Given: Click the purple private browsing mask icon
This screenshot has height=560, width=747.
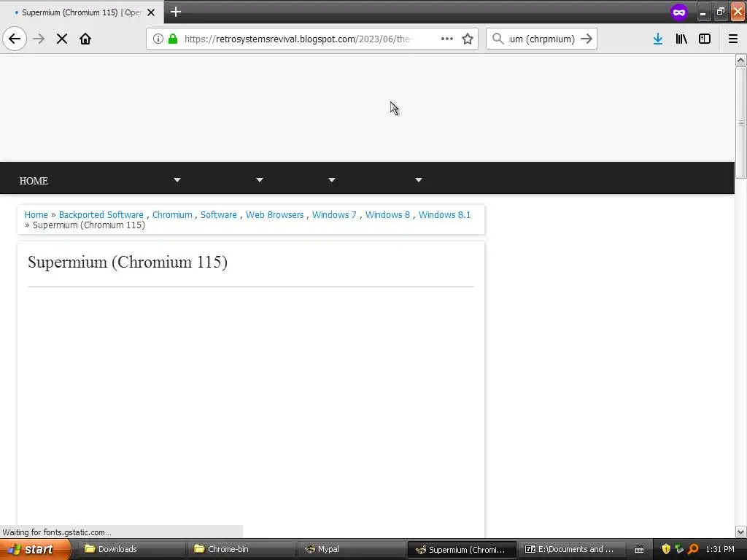Looking at the screenshot, I should (x=679, y=12).
